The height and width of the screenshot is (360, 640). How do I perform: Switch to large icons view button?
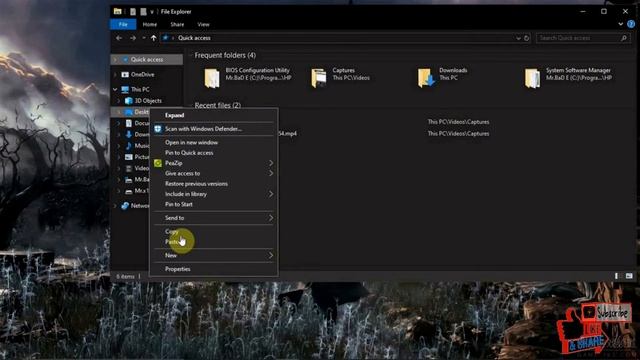629,276
